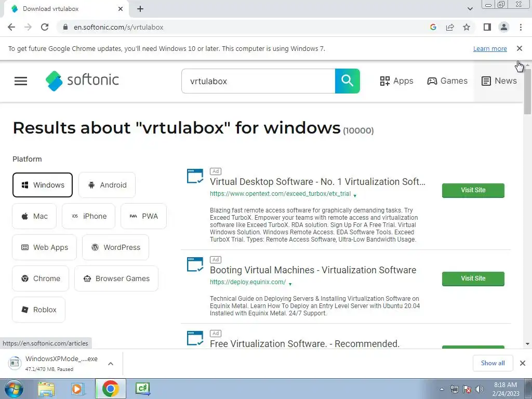Screen dimensions: 532x399
Task: Go to the Softonic home logo
Action: pos(82,81)
